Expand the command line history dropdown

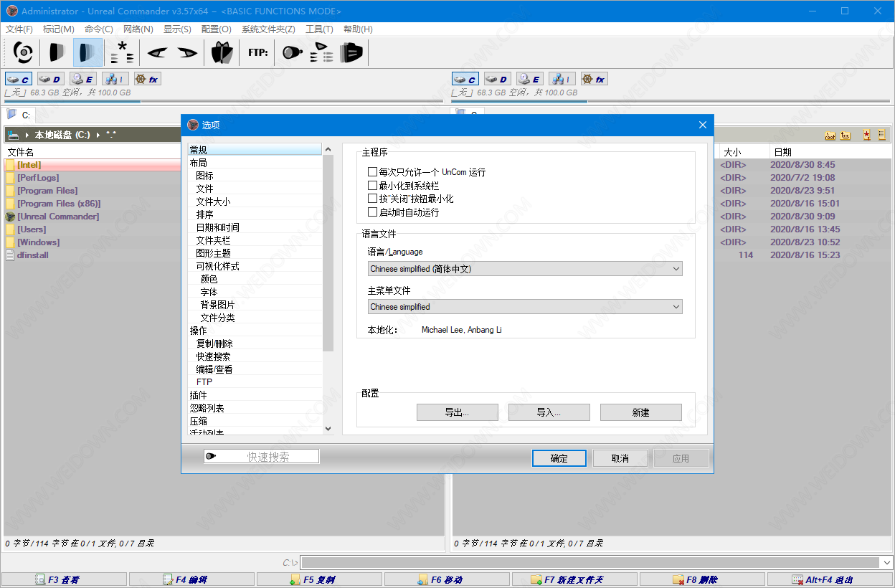tap(887, 563)
